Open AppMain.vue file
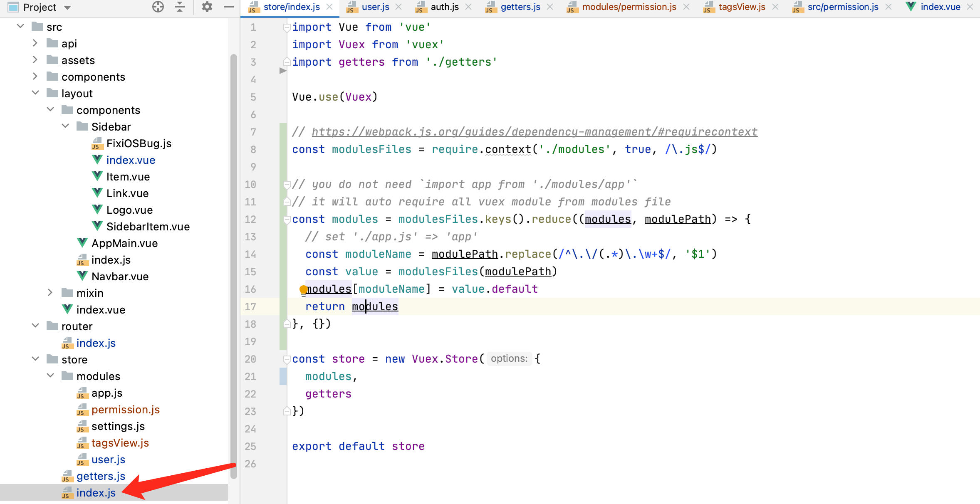 click(124, 243)
